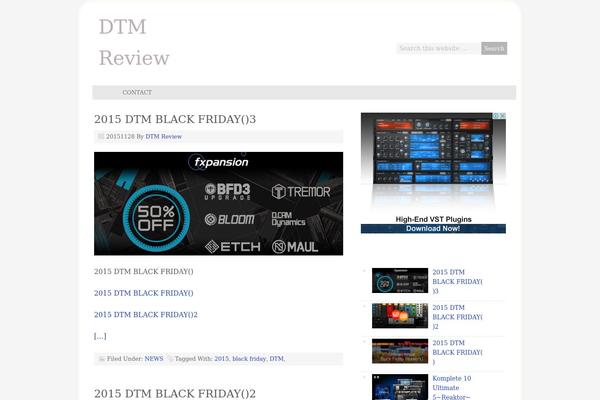Open sidebar thumbnail for BLACK FRIDAY()2
600x400 pixels.
400,316
